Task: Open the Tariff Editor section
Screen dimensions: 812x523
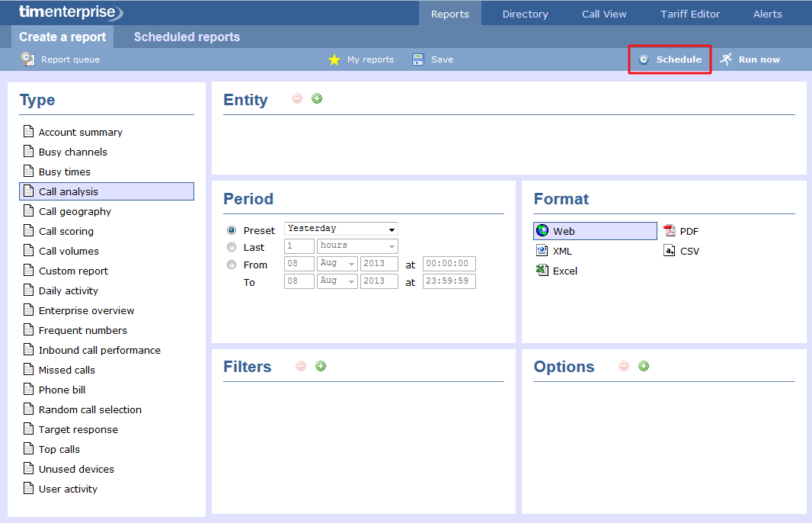Action: click(x=689, y=13)
